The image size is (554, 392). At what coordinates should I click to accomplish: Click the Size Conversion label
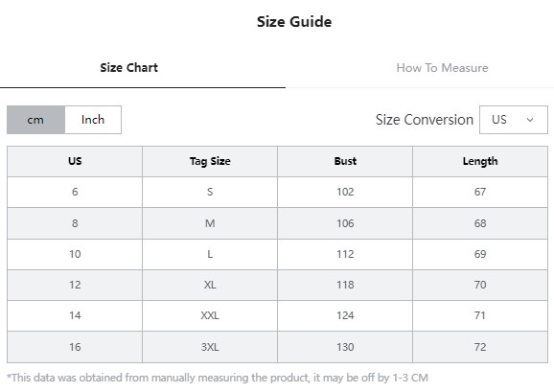tap(425, 120)
